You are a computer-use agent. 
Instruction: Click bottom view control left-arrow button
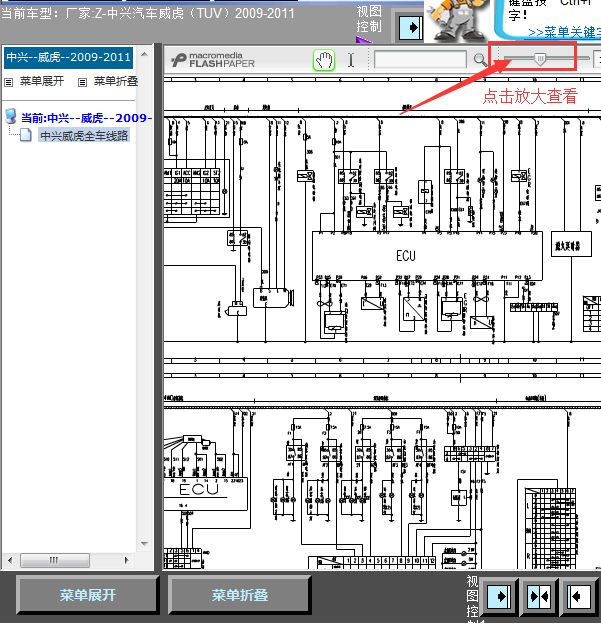(579, 597)
